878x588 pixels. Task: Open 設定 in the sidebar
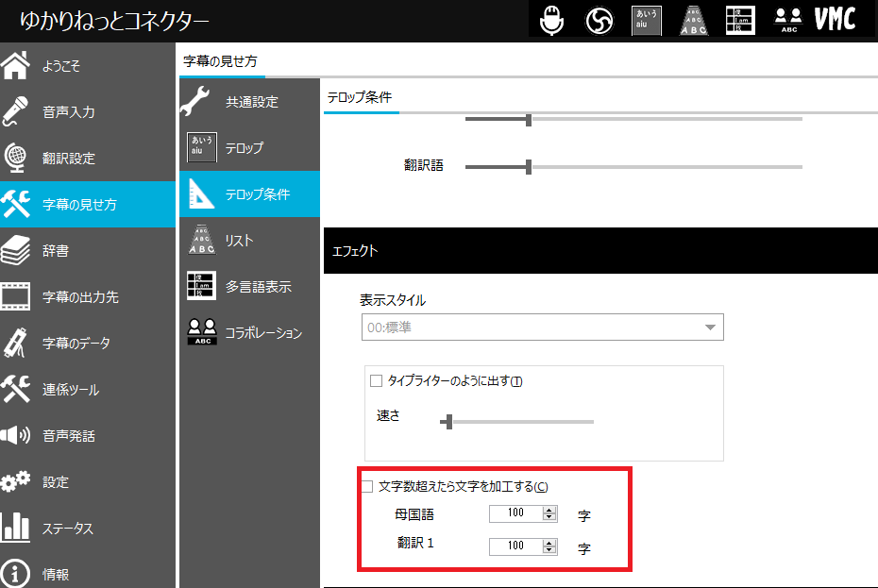click(x=88, y=481)
